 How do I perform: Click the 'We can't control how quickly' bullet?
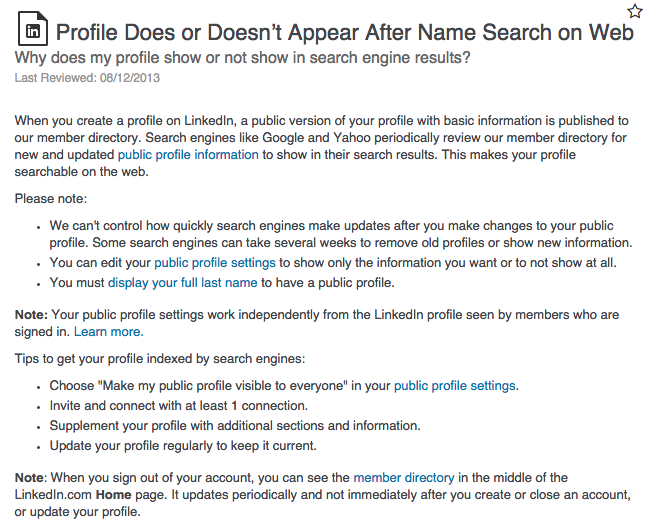341,234
